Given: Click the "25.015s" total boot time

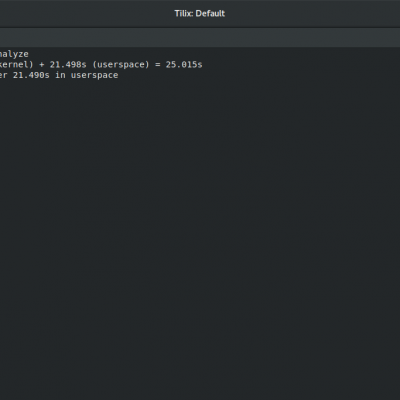Looking at the screenshot, I should (184, 64).
